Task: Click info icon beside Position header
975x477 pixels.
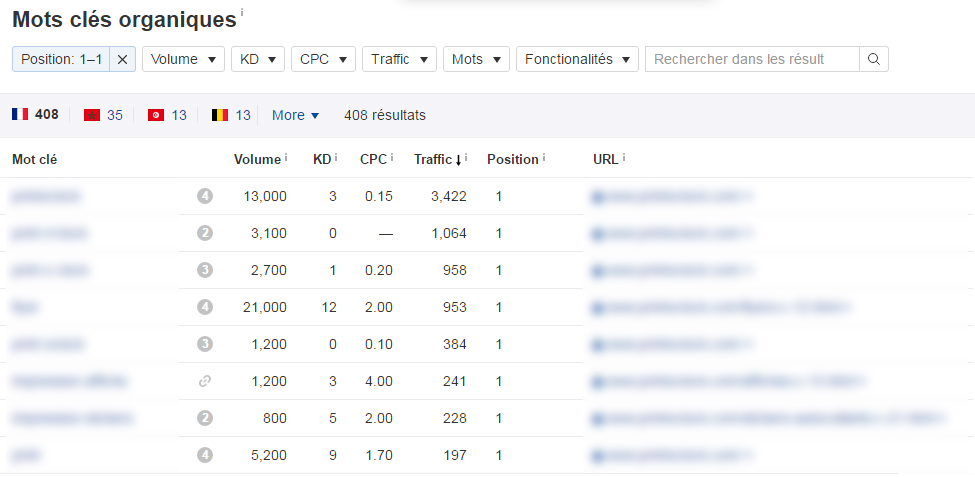Action: pos(543,157)
